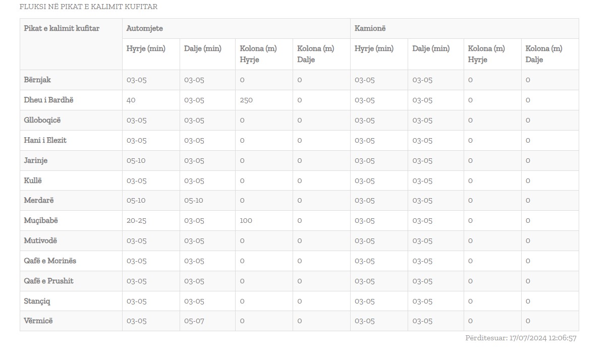Image resolution: width=616 pixels, height=364 pixels.
Task: Click the Bërnjak border crossing row label
Action: (x=37, y=80)
